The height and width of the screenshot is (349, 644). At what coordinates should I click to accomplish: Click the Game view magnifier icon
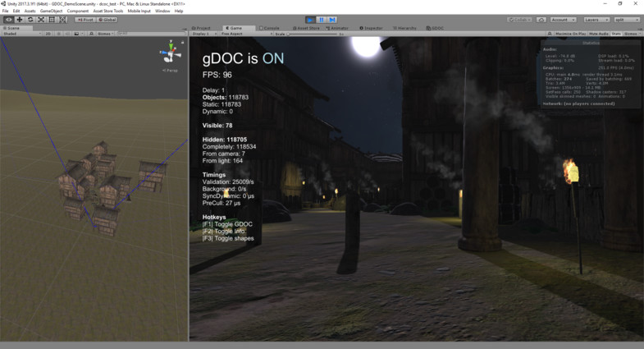[x=550, y=34]
